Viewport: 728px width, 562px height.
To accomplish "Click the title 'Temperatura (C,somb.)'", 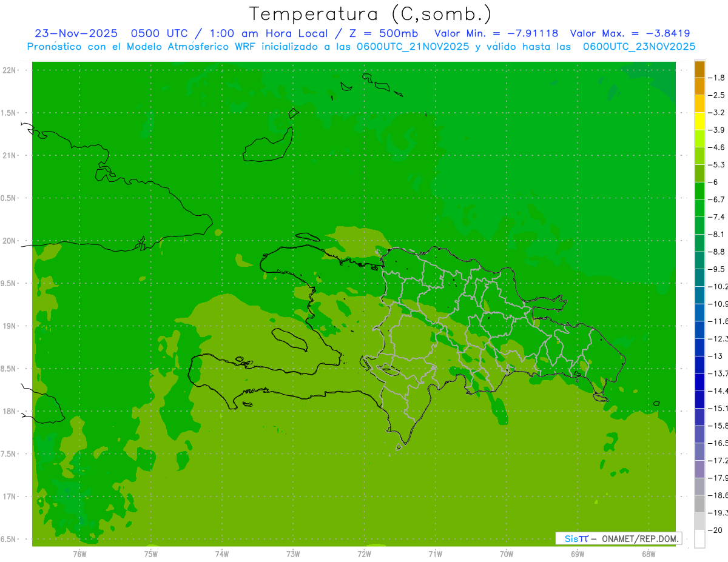I will tap(371, 15).
